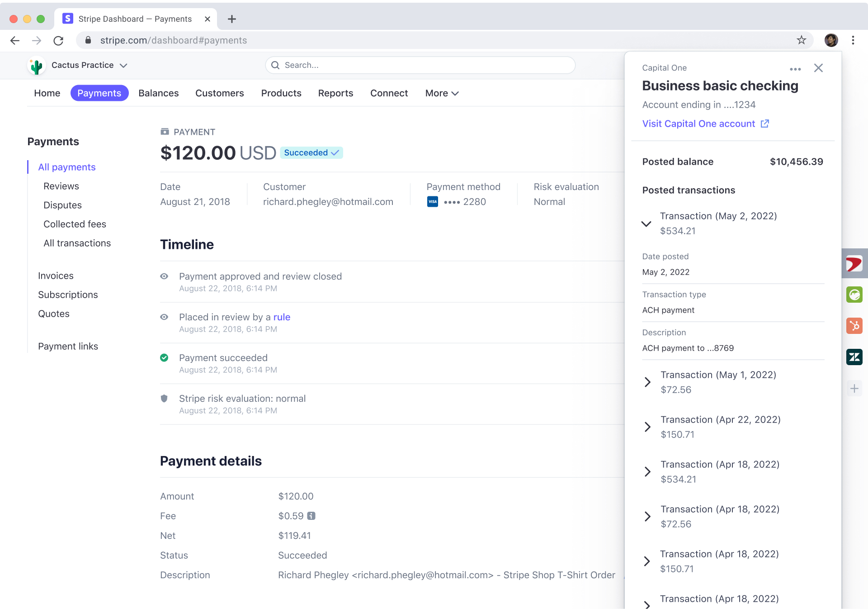Open the overflow menu in the Capital One panel
The image size is (868, 609).
796,68
